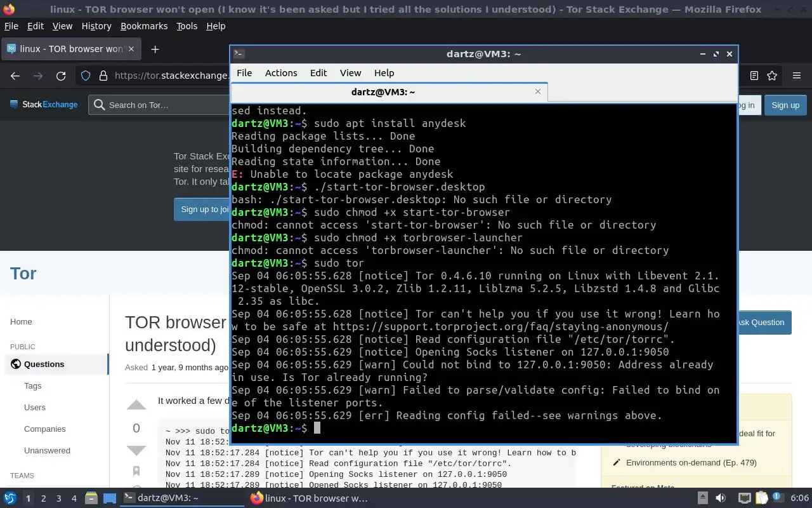
Task: Click the Sign up to join button
Action: click(203, 209)
